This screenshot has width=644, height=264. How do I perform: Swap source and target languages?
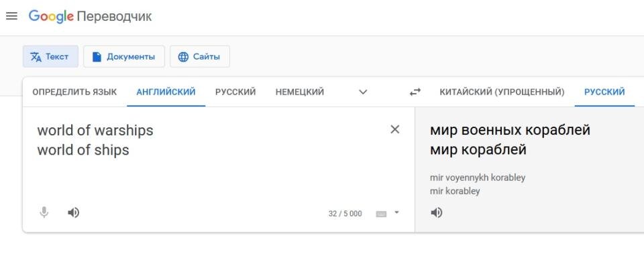pos(415,92)
